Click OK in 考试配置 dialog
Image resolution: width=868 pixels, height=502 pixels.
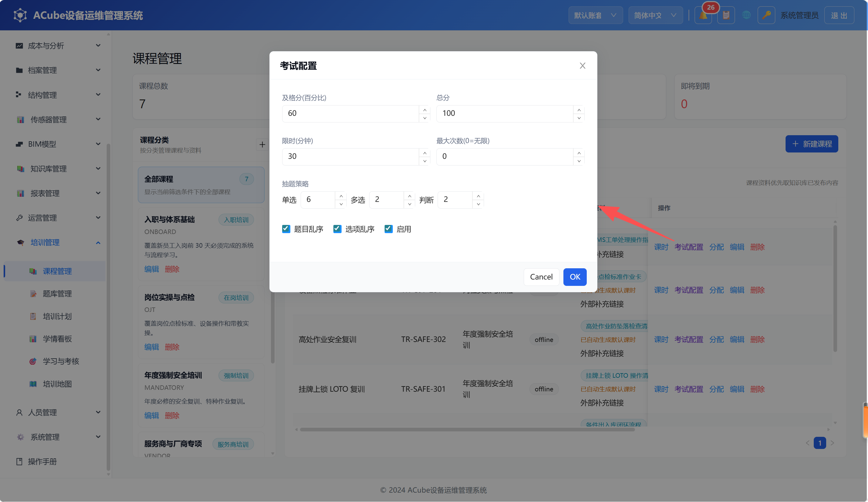click(x=575, y=277)
